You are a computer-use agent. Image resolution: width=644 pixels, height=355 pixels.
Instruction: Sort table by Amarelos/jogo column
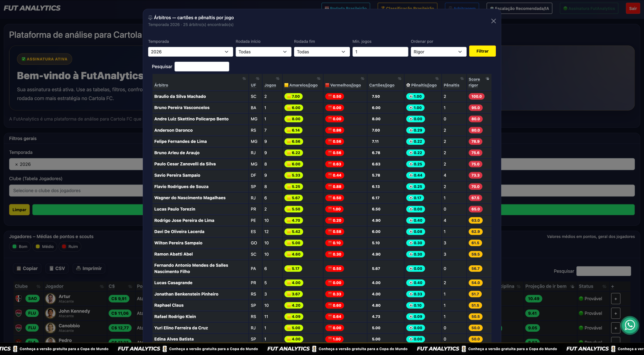tap(303, 82)
